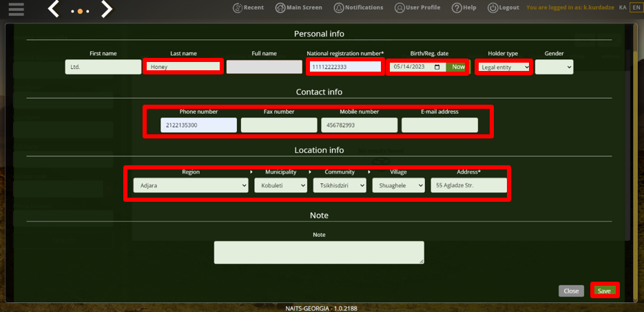The image size is (644, 312).
Task: Click the Close button
Action: click(571, 291)
